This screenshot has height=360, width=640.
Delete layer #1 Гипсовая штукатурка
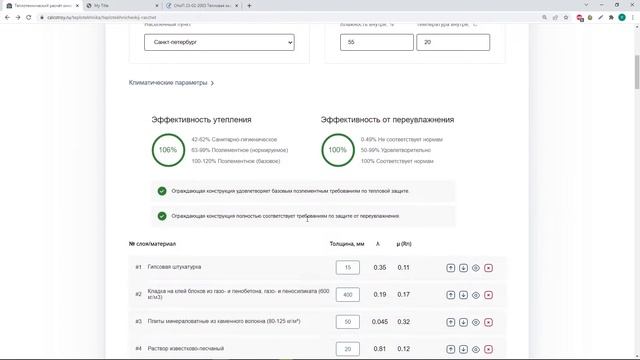coord(489,268)
